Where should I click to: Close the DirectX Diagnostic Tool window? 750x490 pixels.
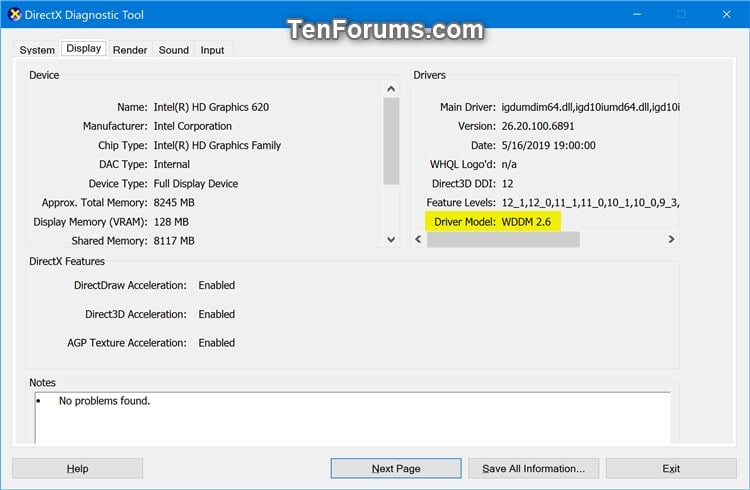[726, 14]
